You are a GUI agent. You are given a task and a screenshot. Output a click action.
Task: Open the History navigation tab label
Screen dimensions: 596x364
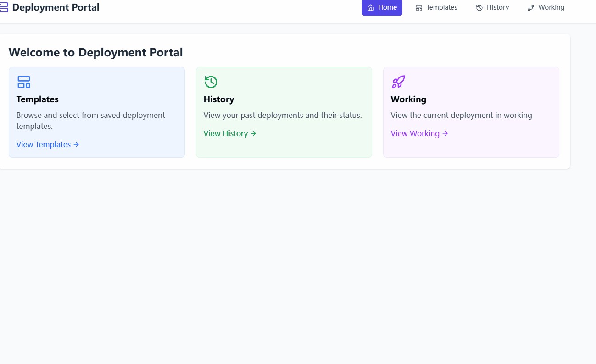pos(498,7)
